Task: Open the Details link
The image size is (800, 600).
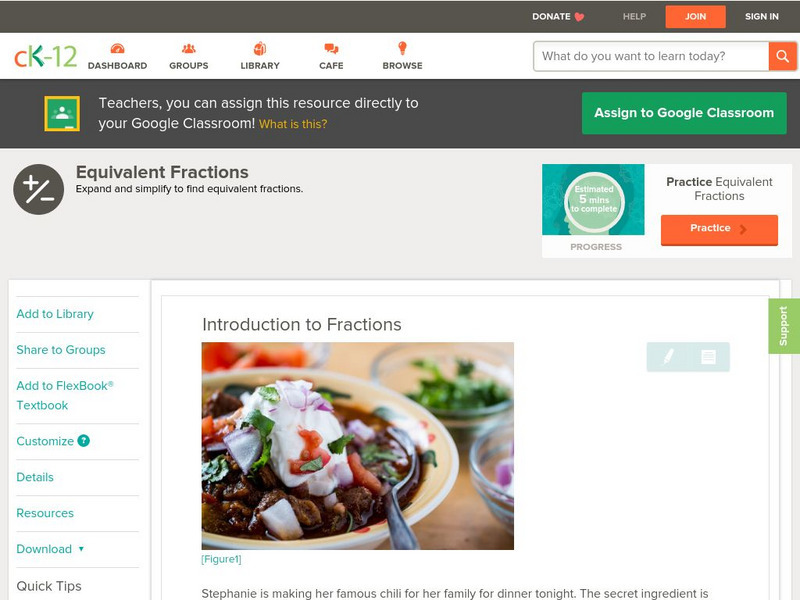Action: [35, 477]
